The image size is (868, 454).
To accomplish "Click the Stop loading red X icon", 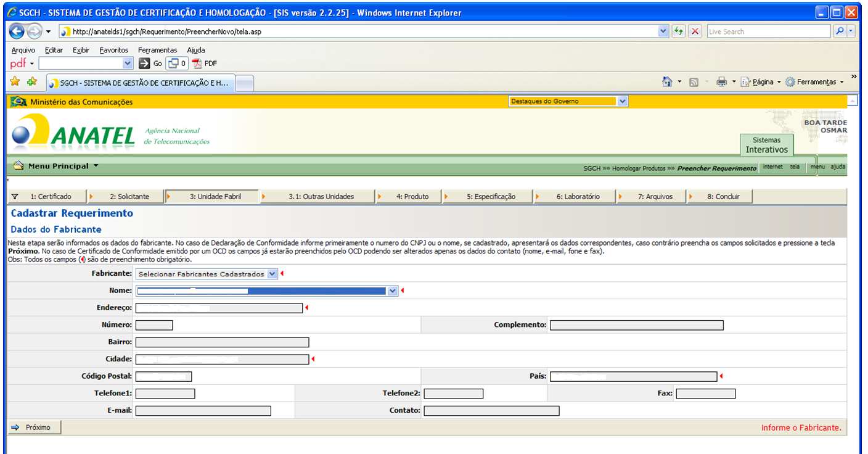I will coord(695,31).
